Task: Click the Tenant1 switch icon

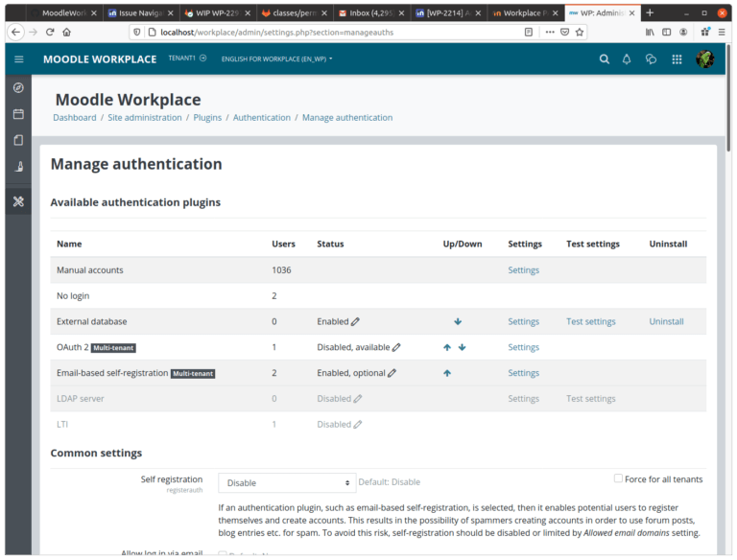Action: (x=203, y=58)
